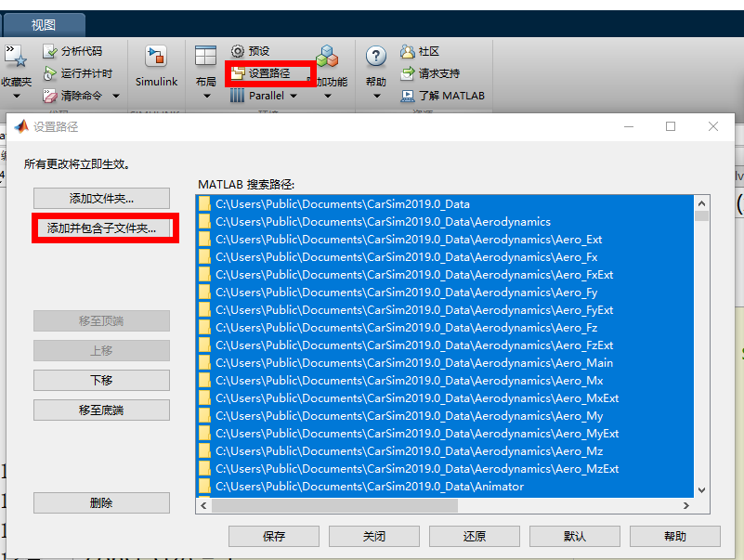Open the 视图 ribbon tab

(x=43, y=25)
